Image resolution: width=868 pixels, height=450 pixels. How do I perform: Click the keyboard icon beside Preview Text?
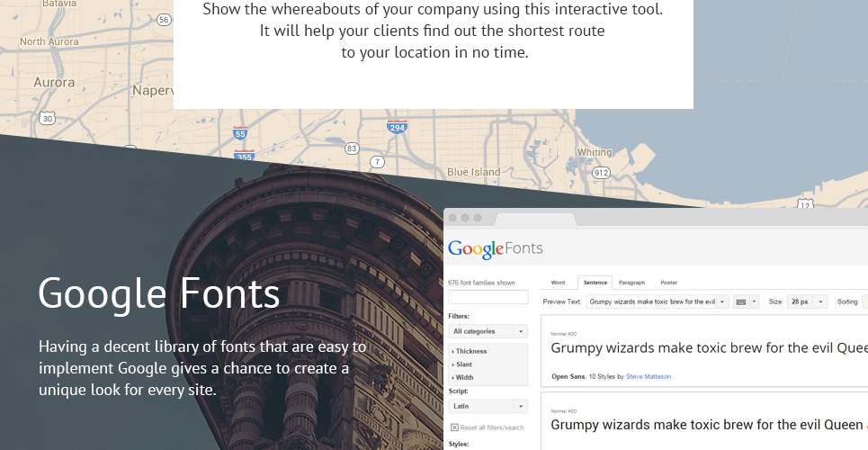[740, 302]
